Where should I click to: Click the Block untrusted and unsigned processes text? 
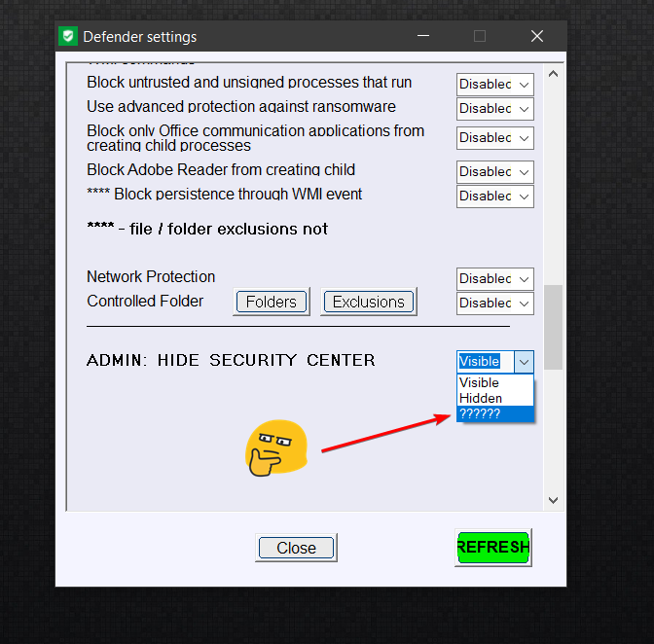pos(249,83)
